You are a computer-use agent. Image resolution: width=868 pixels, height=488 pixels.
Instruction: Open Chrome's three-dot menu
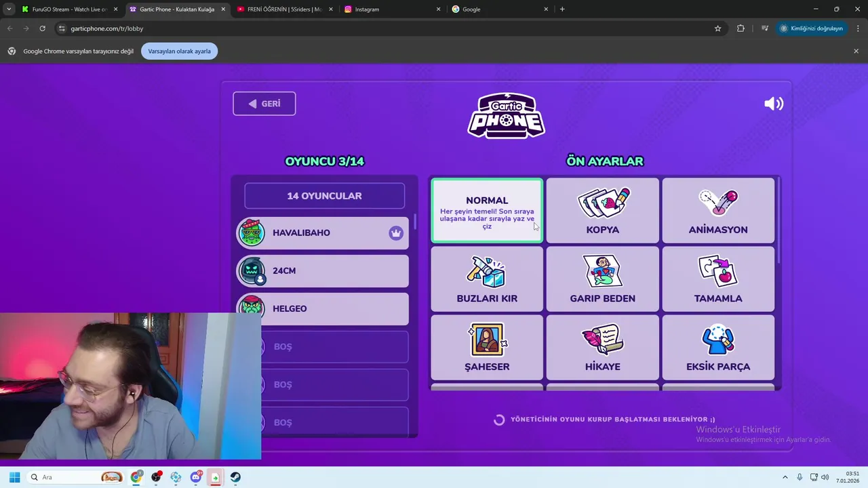[859, 28]
